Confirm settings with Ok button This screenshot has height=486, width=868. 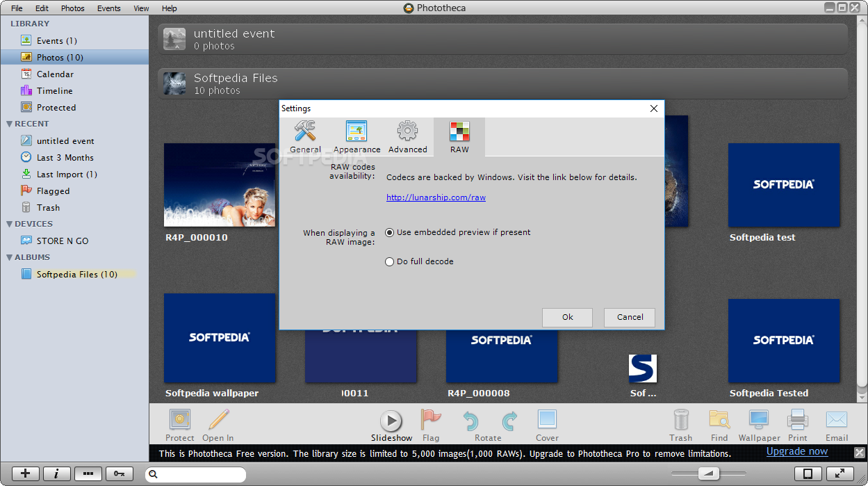click(567, 317)
